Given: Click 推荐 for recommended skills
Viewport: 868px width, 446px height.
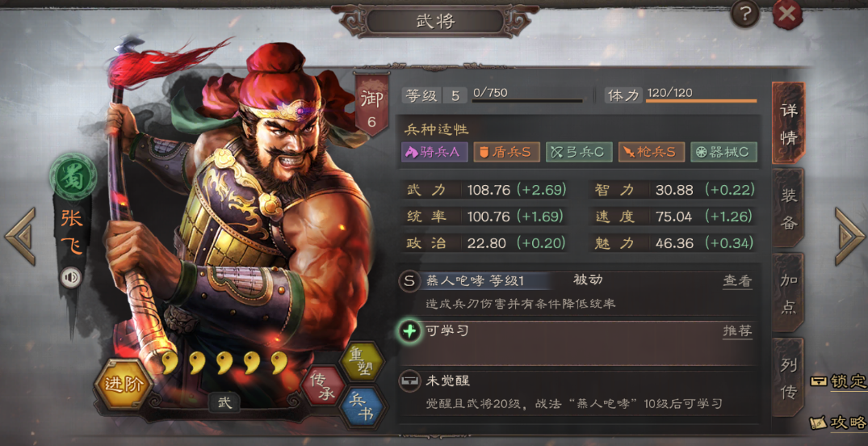Looking at the screenshot, I should click(x=737, y=331).
